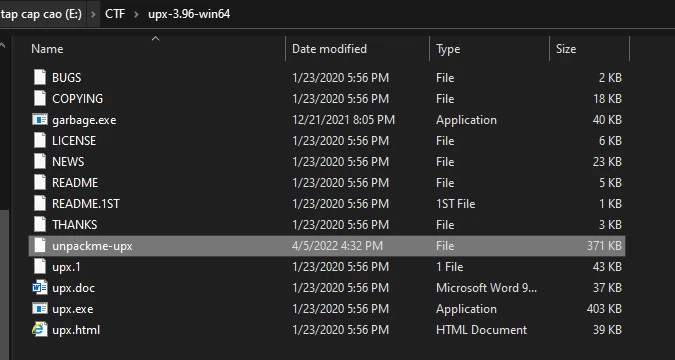Click the COPYING file icon
Viewport: 675px width, 360px height.
click(40, 99)
